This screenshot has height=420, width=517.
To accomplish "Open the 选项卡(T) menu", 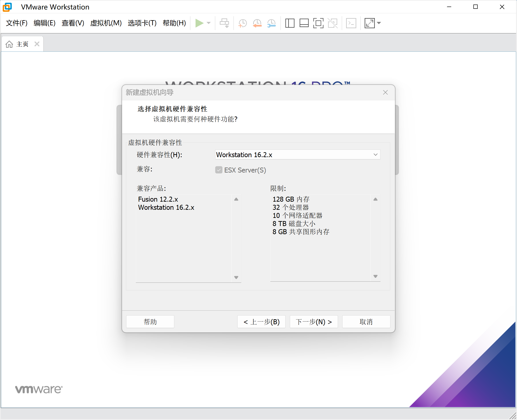I will coord(142,23).
